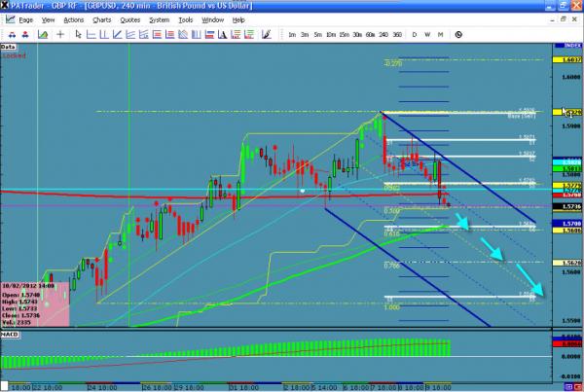Switch chart to 60m timeframe
Screen dimensions: 584x392
(370, 35)
